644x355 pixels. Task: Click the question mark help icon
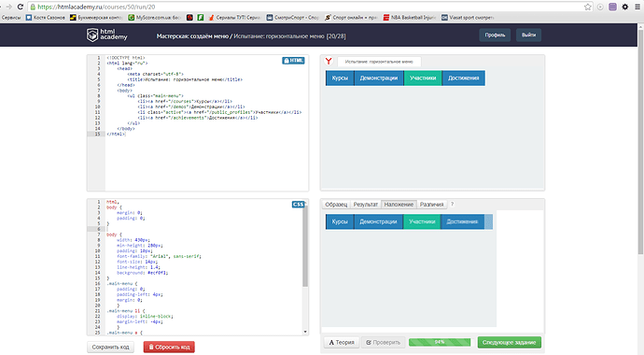[452, 205]
